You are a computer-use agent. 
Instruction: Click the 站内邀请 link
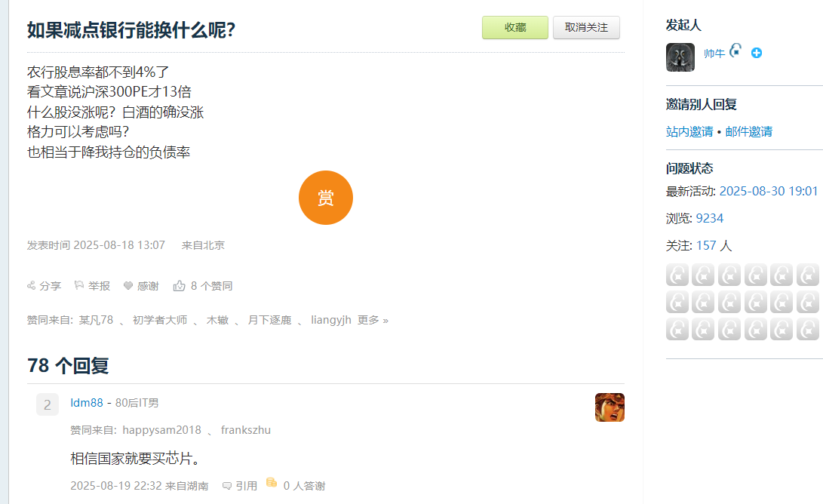pos(689,131)
